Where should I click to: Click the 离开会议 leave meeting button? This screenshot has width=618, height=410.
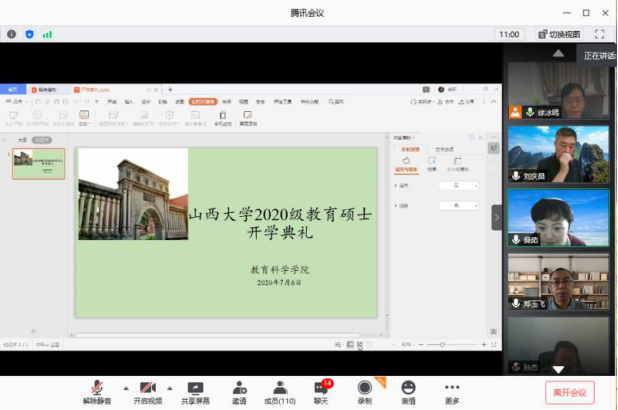569,392
